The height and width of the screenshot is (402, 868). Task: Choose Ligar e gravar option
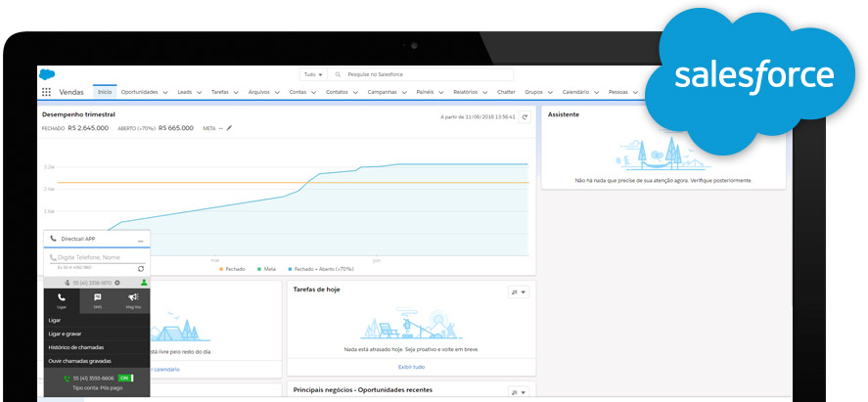(96, 334)
